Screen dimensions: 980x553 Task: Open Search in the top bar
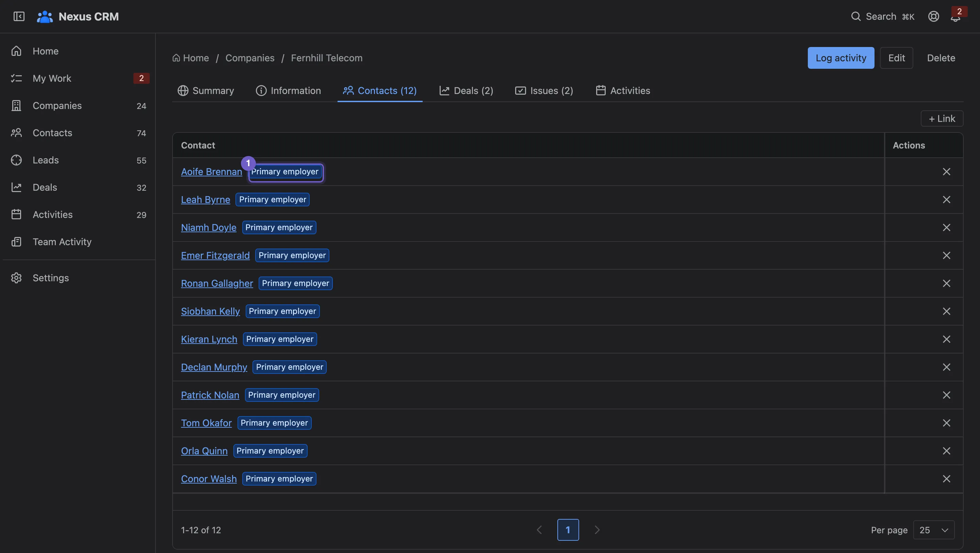tap(883, 16)
